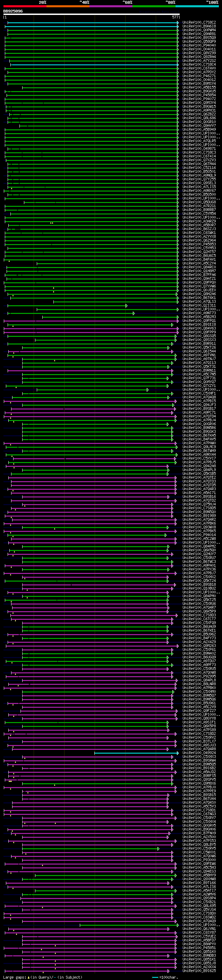Select label UniRef100_P46271
The height and width of the screenshot is (980, 222).
[199, 76]
